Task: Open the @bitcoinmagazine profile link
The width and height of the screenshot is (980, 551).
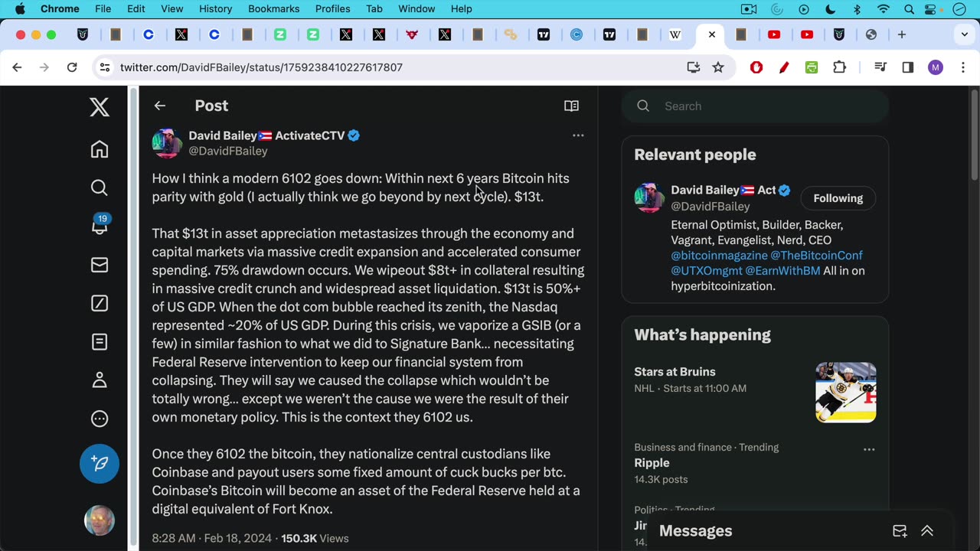Action: click(719, 256)
